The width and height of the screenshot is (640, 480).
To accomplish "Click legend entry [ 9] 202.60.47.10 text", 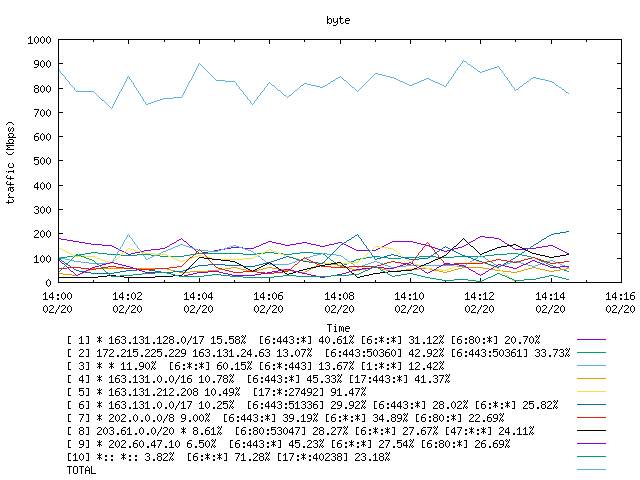I will coord(289,444).
